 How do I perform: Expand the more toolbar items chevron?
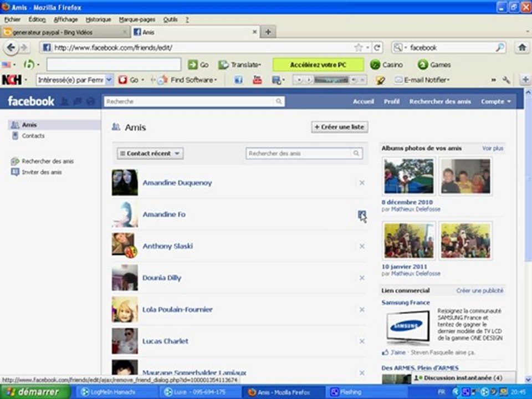pos(493,80)
